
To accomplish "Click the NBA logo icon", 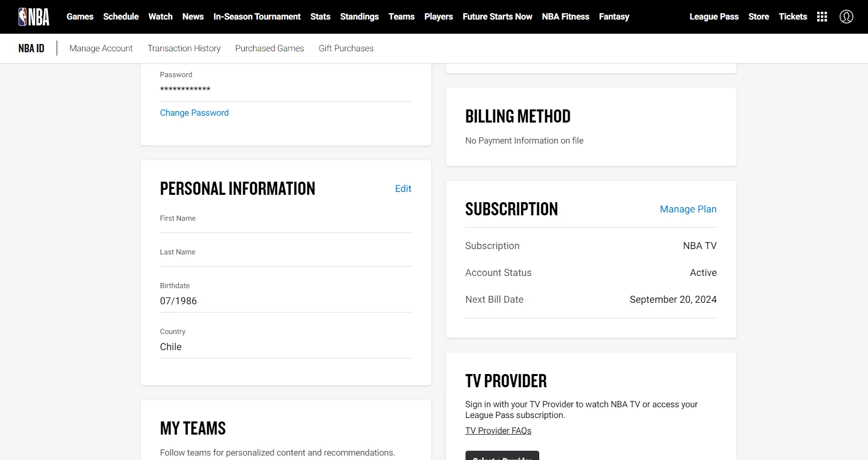I will [x=34, y=17].
